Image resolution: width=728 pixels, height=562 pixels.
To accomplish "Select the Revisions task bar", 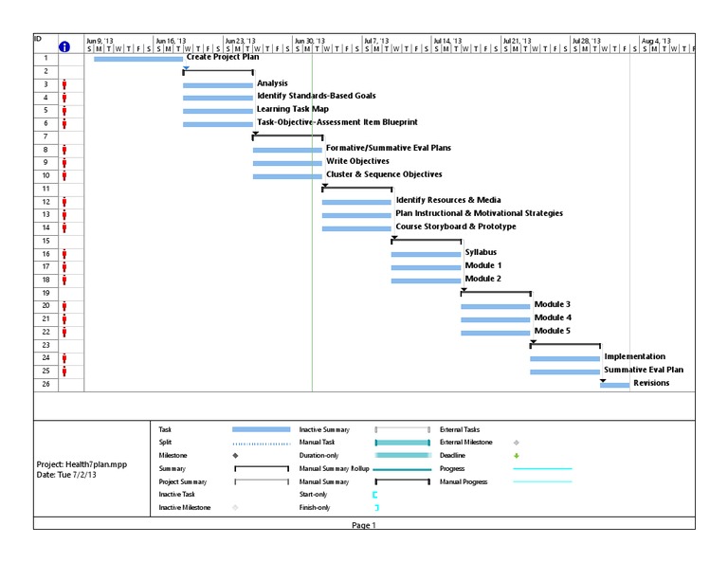I will (614, 385).
